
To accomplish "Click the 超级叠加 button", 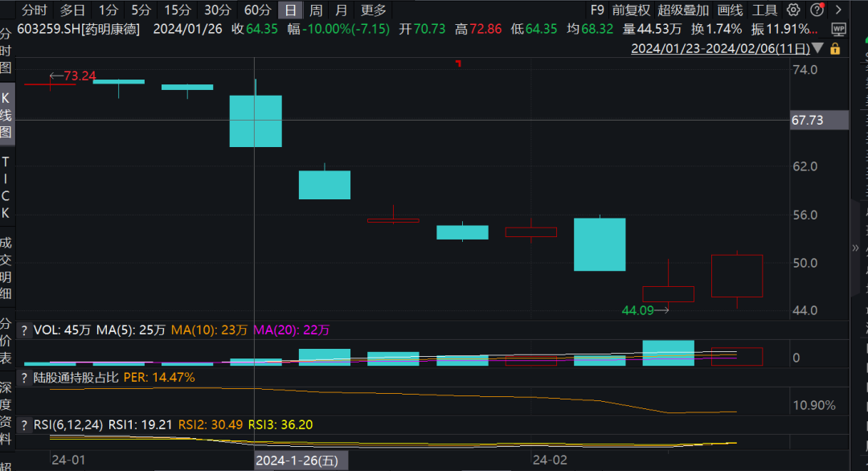I will (x=683, y=10).
